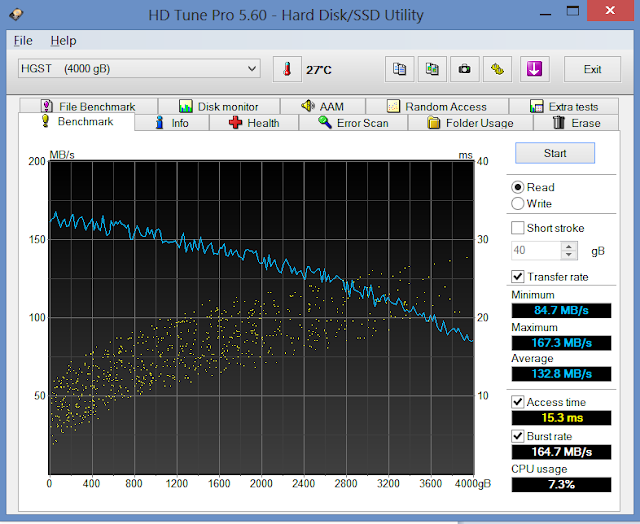Screen dimensions: 640x524
Task: Click the camera save screenshot icon
Action: 464,69
